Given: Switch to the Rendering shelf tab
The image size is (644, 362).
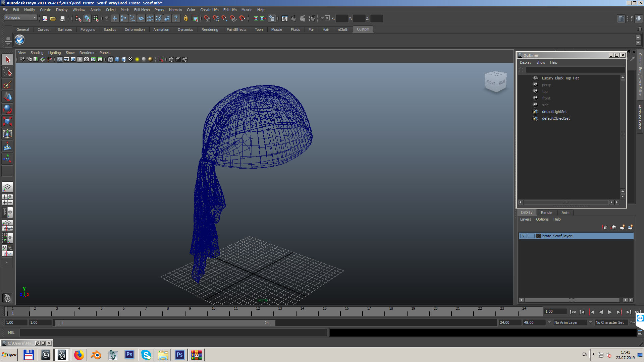Looking at the screenshot, I should 210,29.
